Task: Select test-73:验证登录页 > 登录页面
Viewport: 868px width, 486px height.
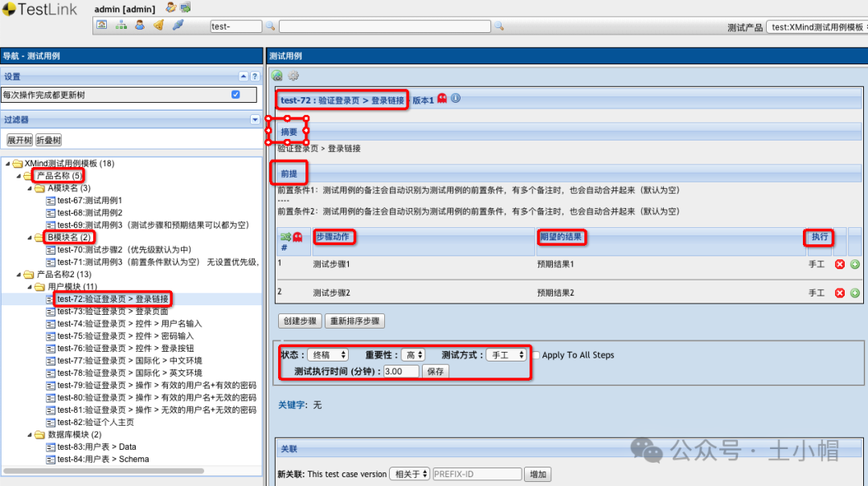Action: tap(113, 311)
